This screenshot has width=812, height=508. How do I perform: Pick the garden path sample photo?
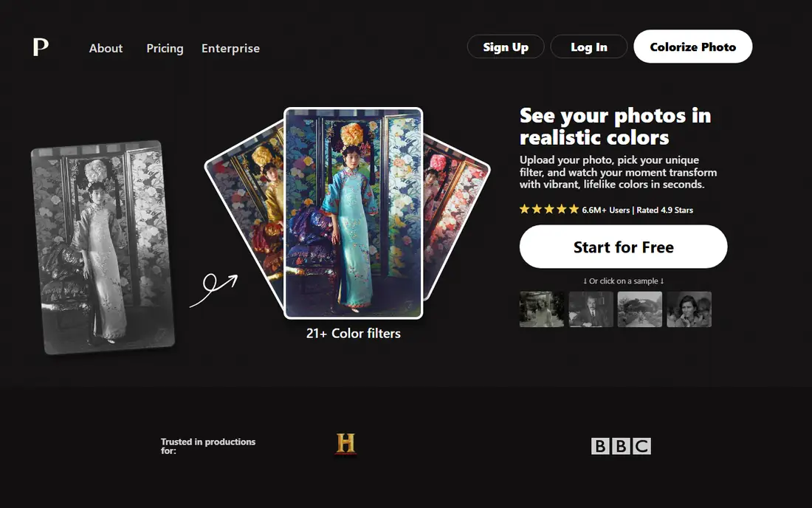pyautogui.click(x=639, y=309)
